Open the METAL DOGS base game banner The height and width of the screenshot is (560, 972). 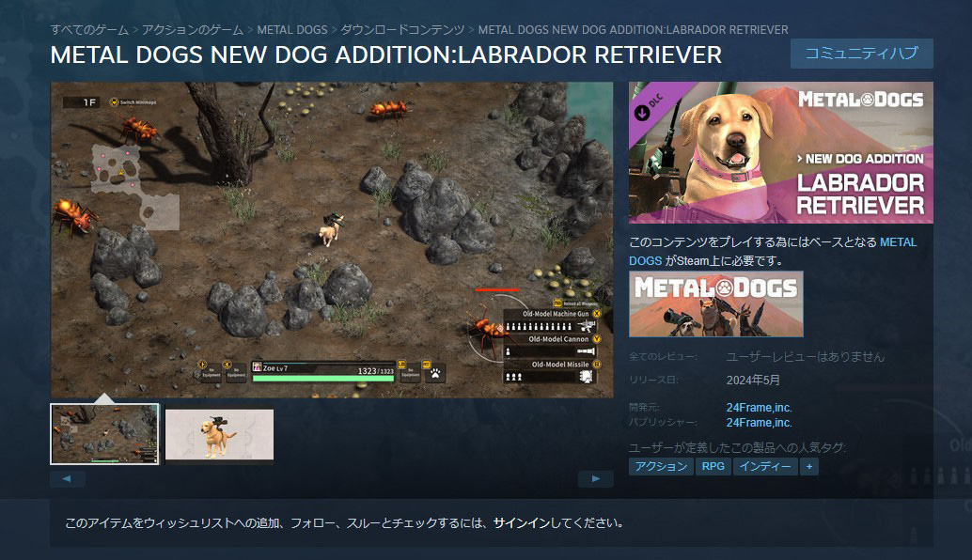pyautogui.click(x=716, y=304)
